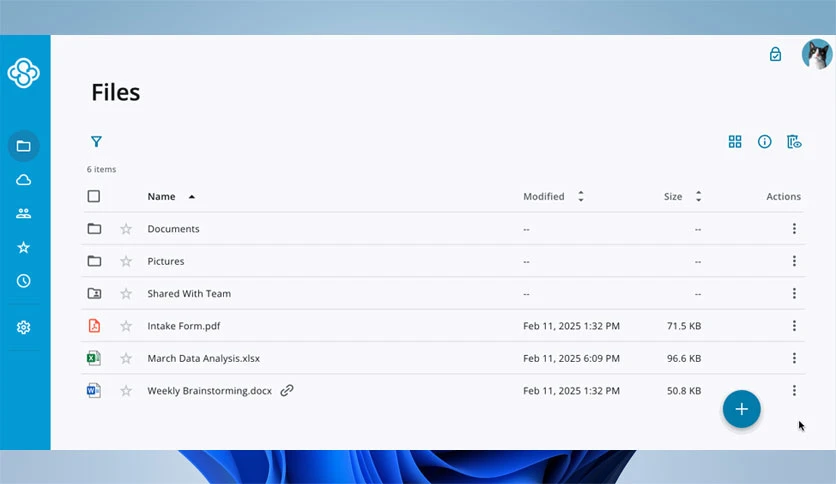Click the Modified column header text
The image size is (836, 484).
544,197
